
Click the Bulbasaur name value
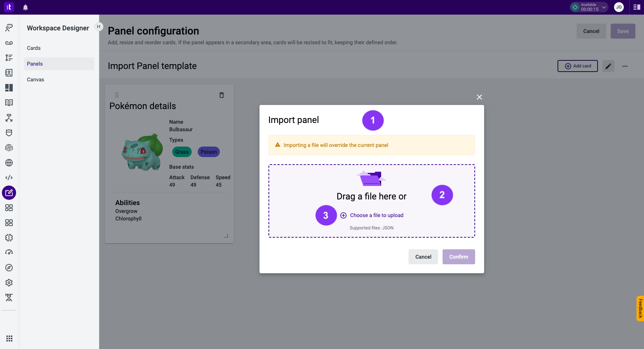[181, 129]
